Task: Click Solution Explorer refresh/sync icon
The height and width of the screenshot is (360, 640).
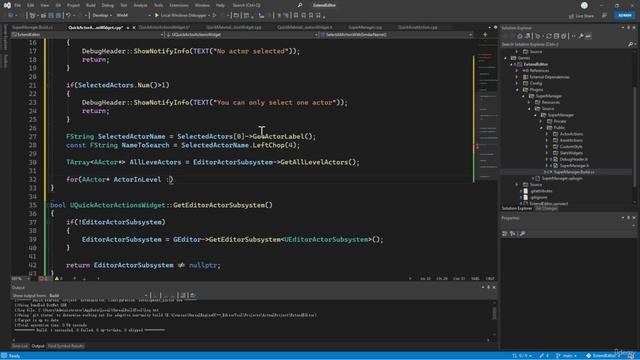Action: [549, 36]
